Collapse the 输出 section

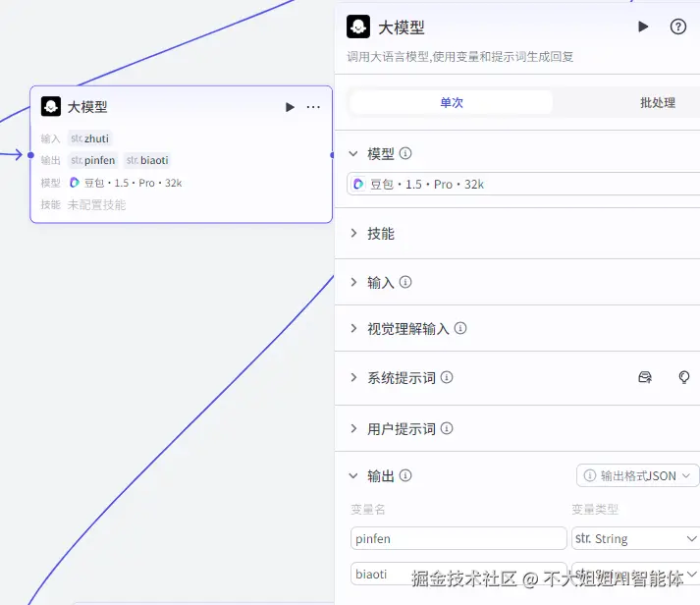pos(353,476)
